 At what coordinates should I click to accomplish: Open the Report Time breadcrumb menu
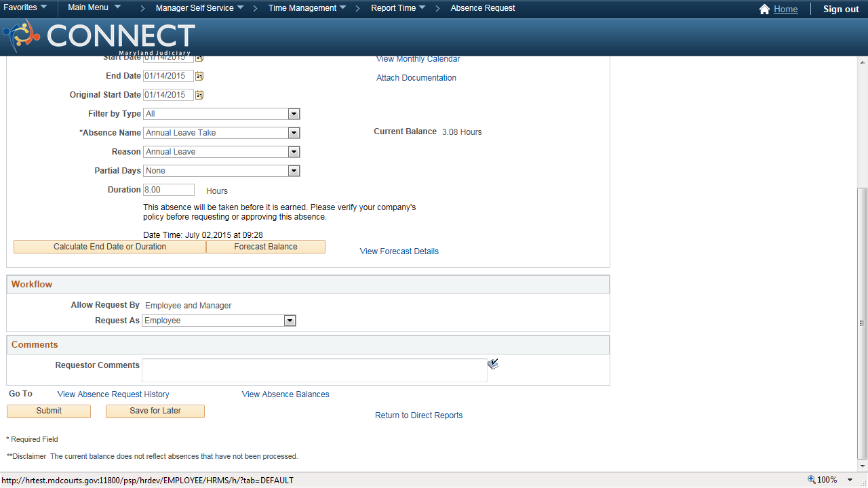pos(399,8)
